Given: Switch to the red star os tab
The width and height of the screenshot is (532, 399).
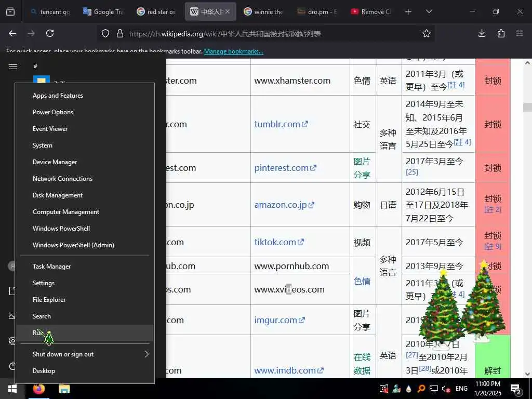Looking at the screenshot, I should (x=156, y=12).
